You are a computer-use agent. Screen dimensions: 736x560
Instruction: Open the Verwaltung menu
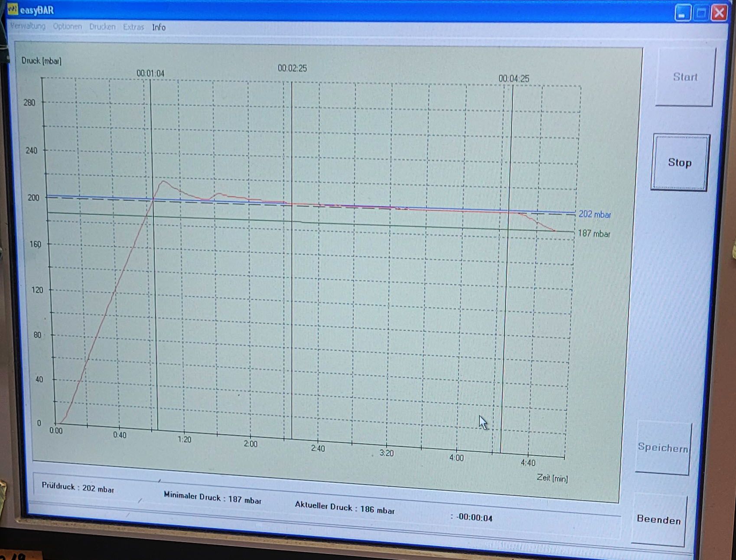28,26
